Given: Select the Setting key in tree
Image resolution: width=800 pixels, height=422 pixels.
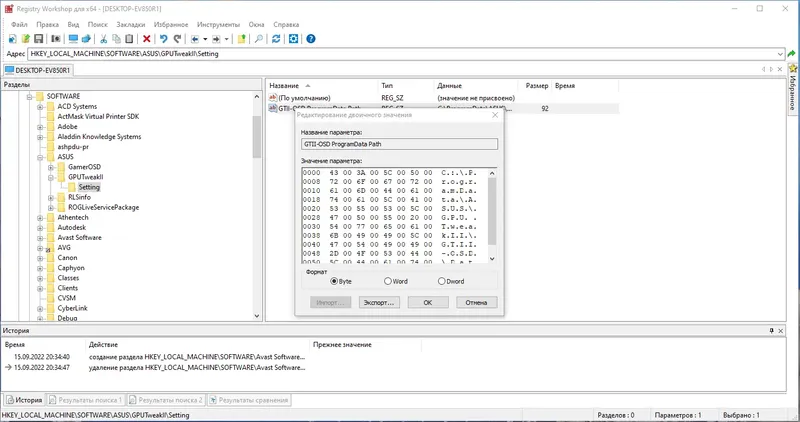Looking at the screenshot, I should 89,187.
